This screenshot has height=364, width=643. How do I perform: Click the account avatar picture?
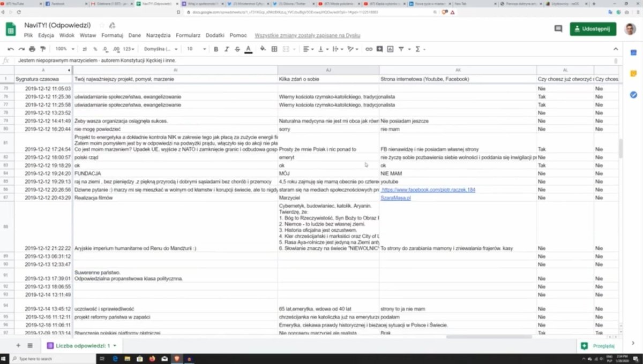tap(630, 29)
